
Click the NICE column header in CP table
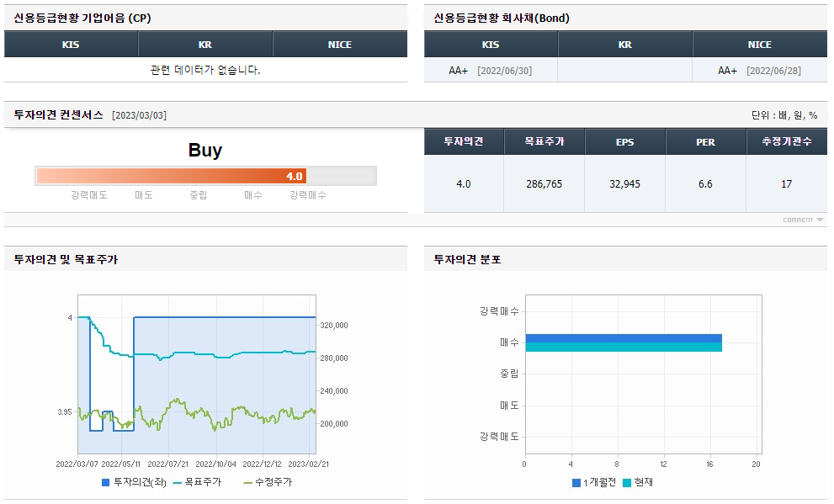pyautogui.click(x=340, y=44)
